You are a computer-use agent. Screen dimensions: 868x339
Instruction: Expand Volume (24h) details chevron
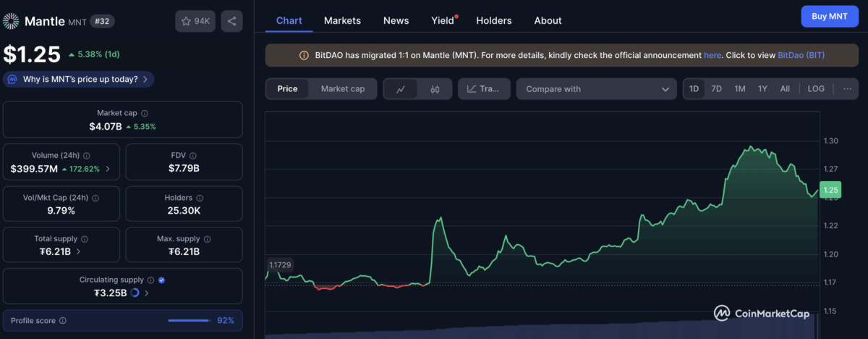click(x=109, y=169)
